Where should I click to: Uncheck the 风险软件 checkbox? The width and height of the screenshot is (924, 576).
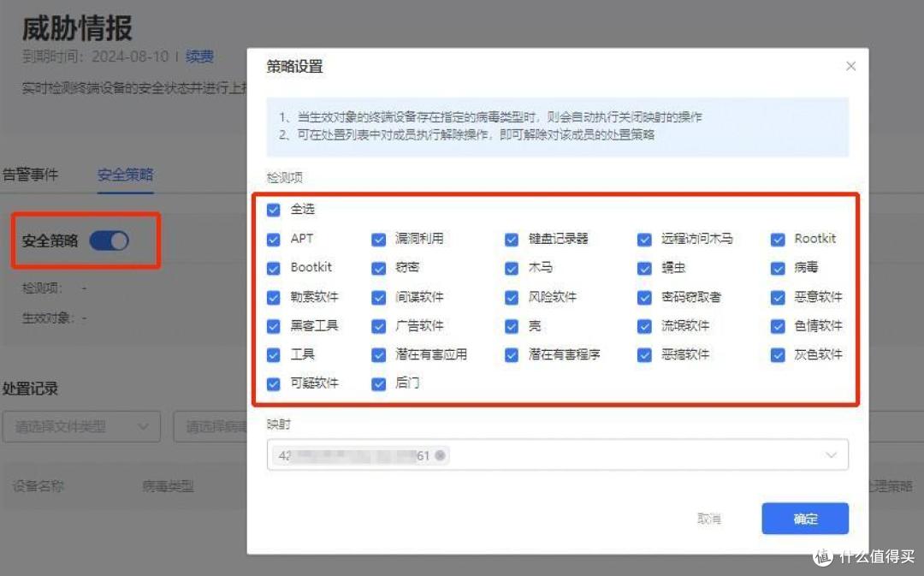(x=512, y=298)
